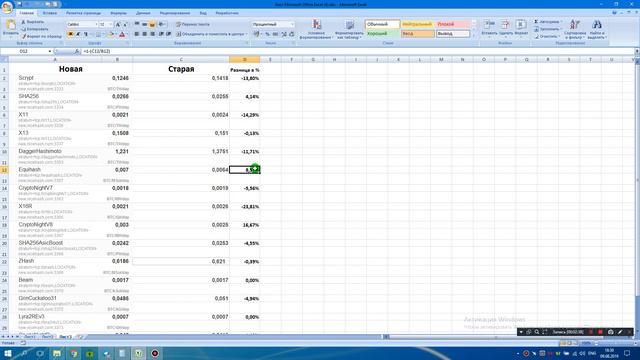The height and width of the screenshot is (360, 640).
Task: Click the formula bar input field
Action: point(357,51)
